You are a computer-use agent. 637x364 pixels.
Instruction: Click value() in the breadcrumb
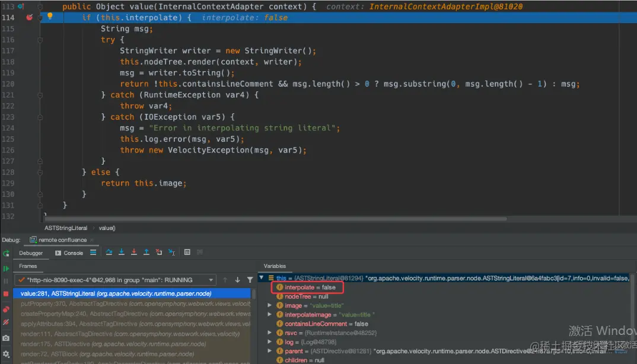(107, 228)
